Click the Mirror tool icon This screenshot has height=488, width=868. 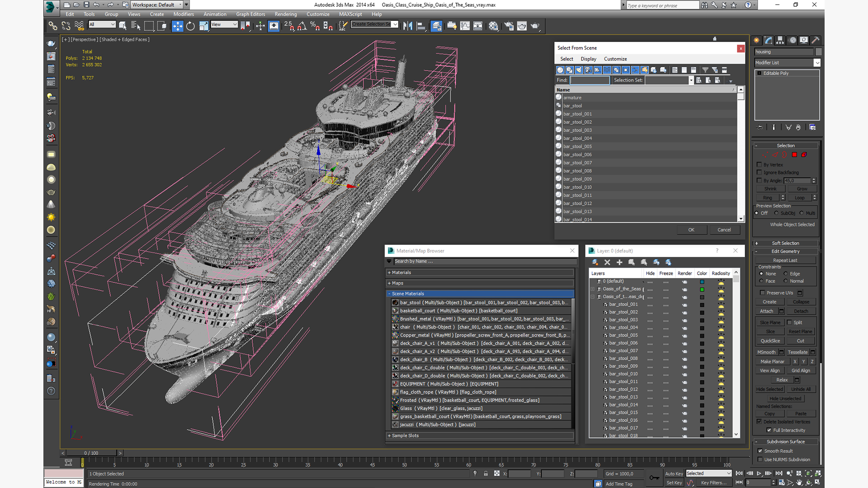pos(408,26)
